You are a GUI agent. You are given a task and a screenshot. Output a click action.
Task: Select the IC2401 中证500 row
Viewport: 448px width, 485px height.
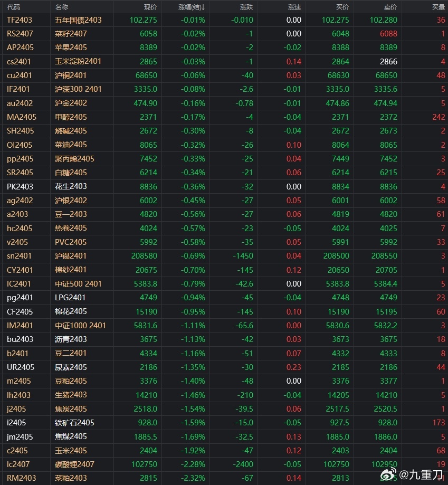tap(224, 283)
